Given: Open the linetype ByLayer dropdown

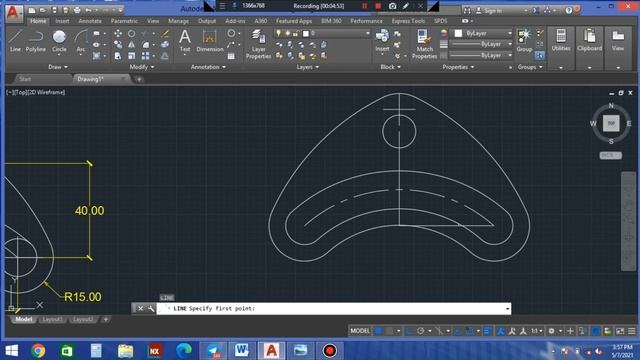Looking at the screenshot, I should pos(481,55).
